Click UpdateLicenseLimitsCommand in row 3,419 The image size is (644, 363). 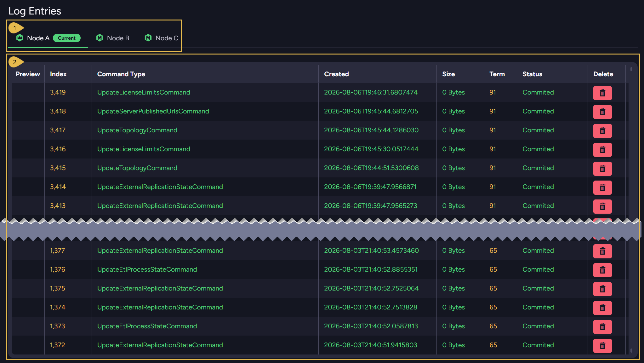click(144, 92)
